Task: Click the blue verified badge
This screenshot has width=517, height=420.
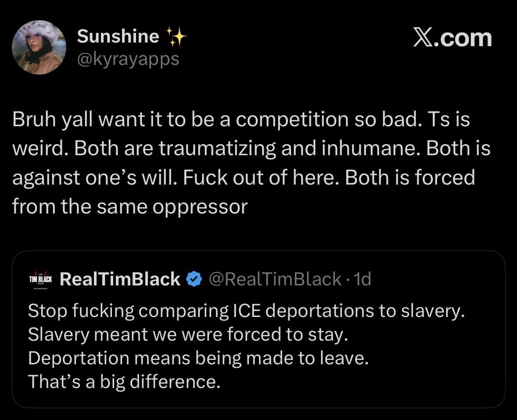Action: click(194, 279)
